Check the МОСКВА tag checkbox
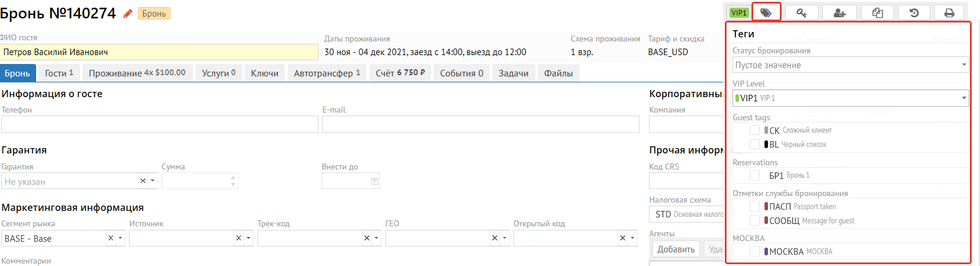This screenshot has height=266, width=980. [x=754, y=251]
